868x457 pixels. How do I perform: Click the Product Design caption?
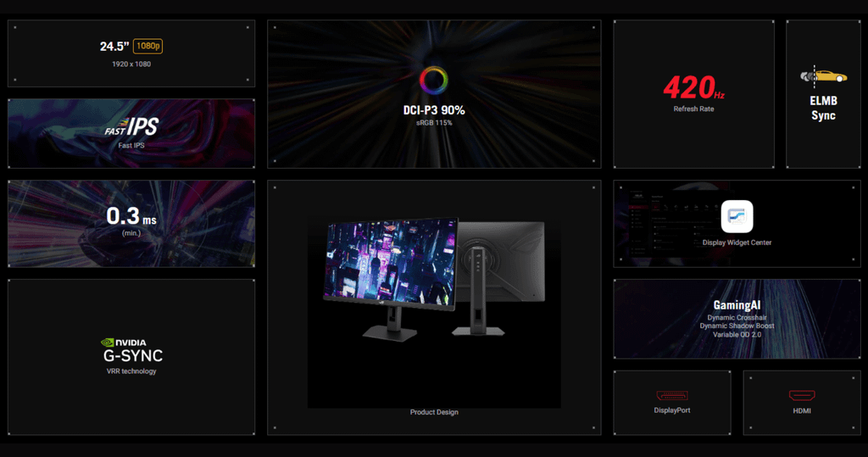tap(434, 412)
